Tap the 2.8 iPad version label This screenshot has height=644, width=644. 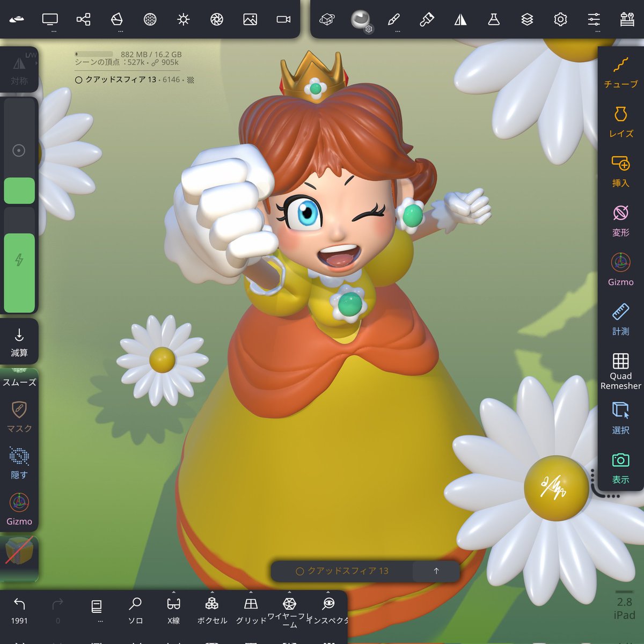coord(625,609)
